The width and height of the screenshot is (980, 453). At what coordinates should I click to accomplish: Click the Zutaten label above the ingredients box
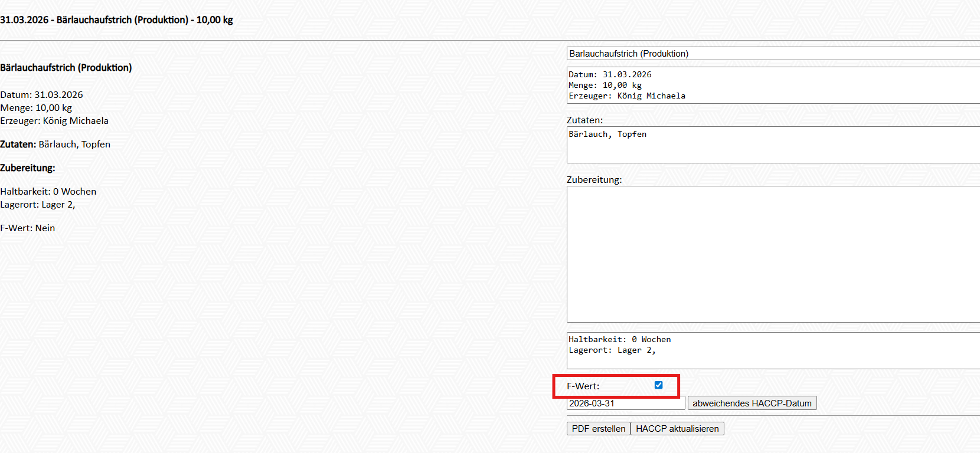pos(584,120)
